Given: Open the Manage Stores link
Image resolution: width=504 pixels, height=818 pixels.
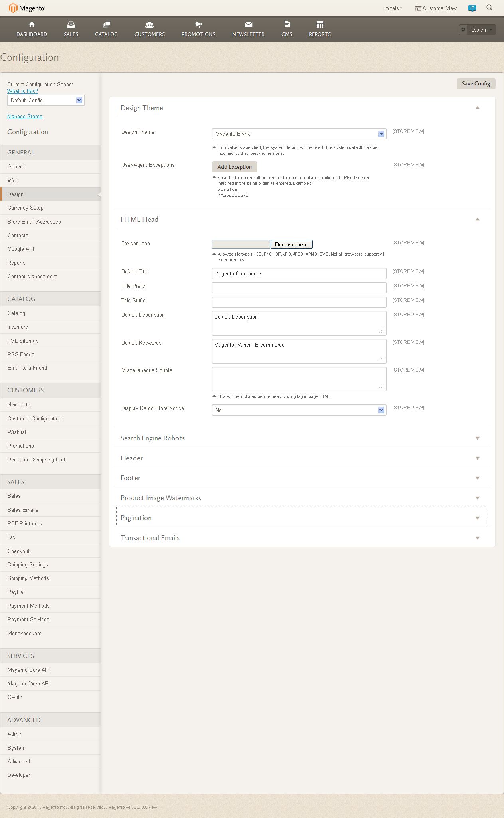Looking at the screenshot, I should tap(25, 116).
